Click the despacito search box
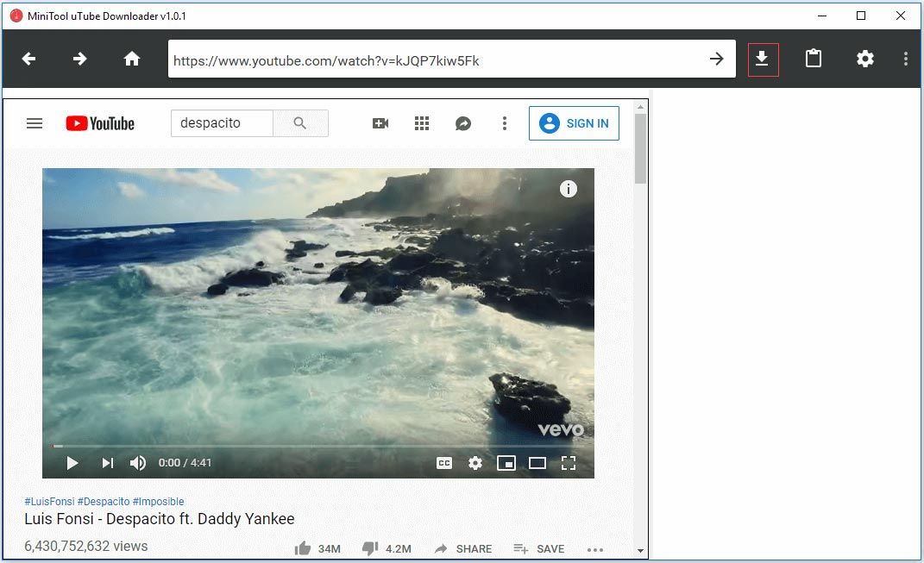Viewport: 924px width, 563px height. pos(222,123)
